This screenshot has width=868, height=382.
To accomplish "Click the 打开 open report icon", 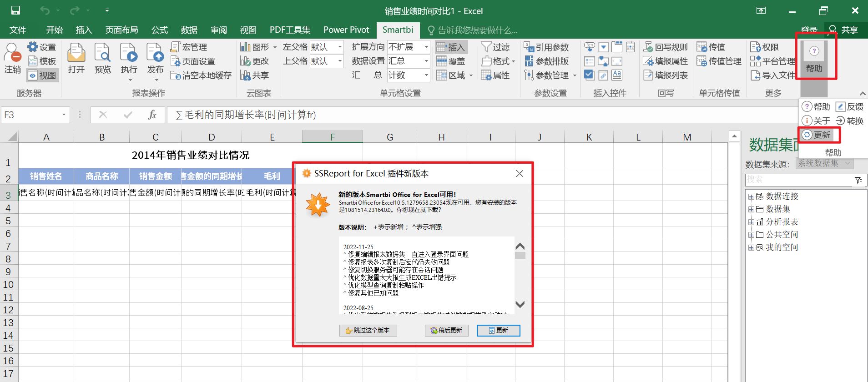I will coord(76,58).
